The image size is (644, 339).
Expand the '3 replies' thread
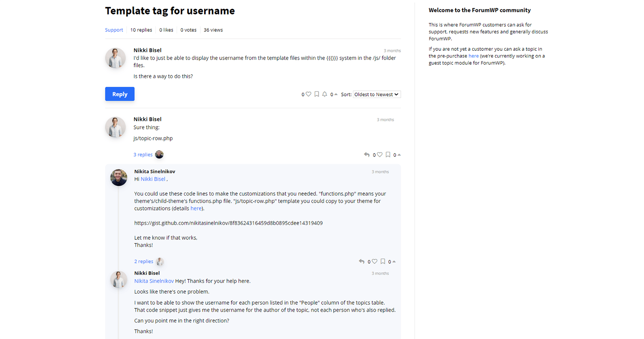tap(143, 155)
